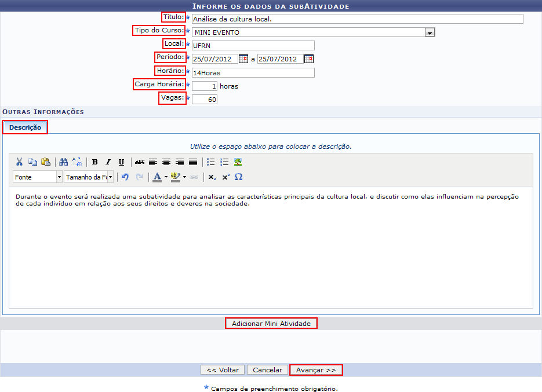Open Find with the binoculars icon
This screenshot has height=392, width=542.
click(64, 162)
